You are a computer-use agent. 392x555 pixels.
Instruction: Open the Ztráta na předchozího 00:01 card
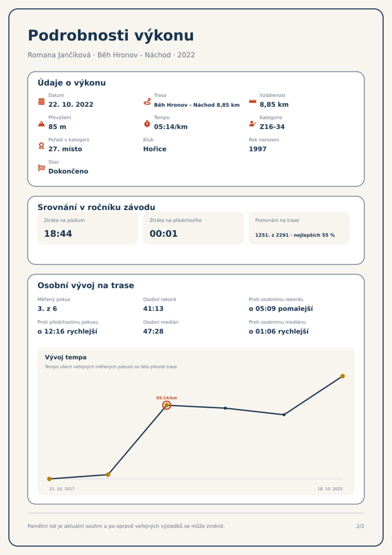193,228
